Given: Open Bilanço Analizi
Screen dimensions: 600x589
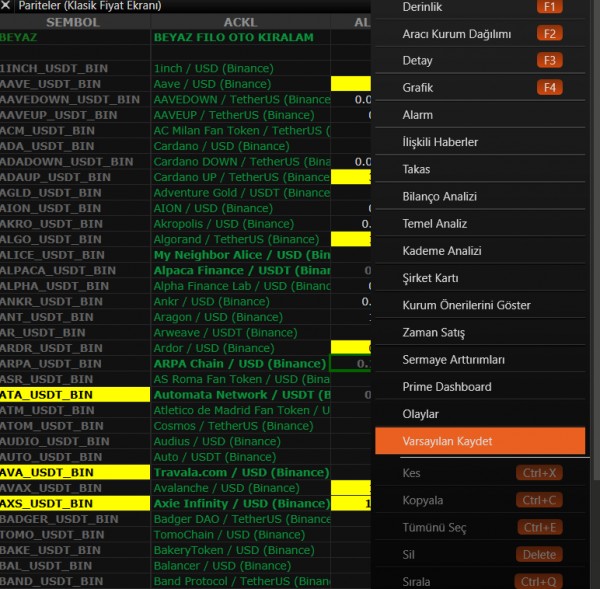Looking at the screenshot, I should pyautogui.click(x=480, y=197).
